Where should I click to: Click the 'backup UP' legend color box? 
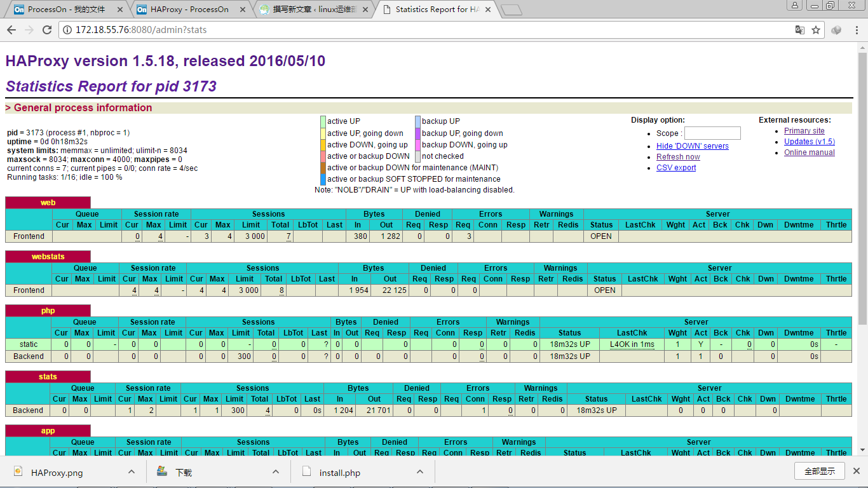[417, 121]
